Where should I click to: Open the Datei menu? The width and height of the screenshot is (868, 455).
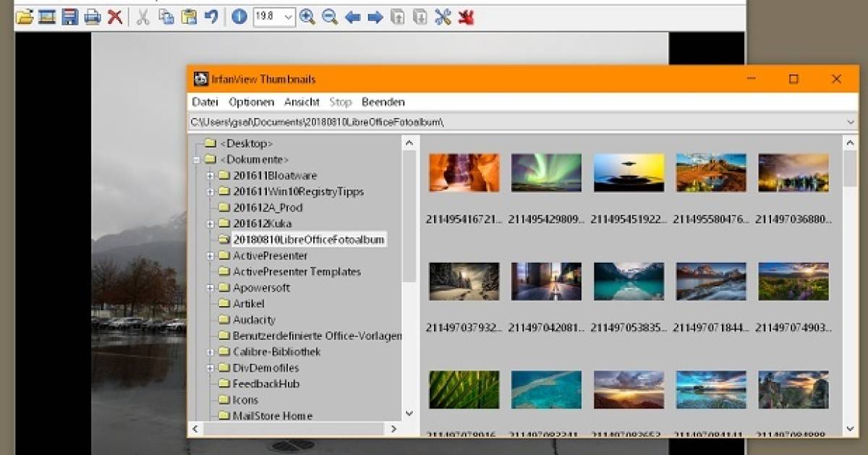[205, 102]
